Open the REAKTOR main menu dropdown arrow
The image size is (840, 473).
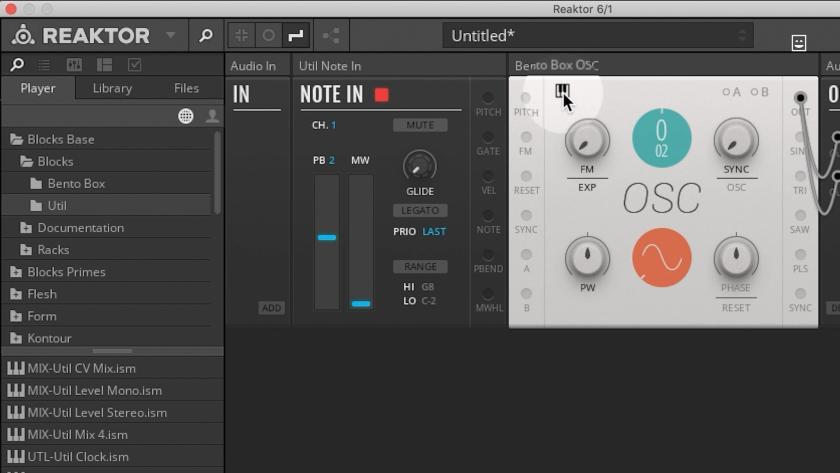170,36
